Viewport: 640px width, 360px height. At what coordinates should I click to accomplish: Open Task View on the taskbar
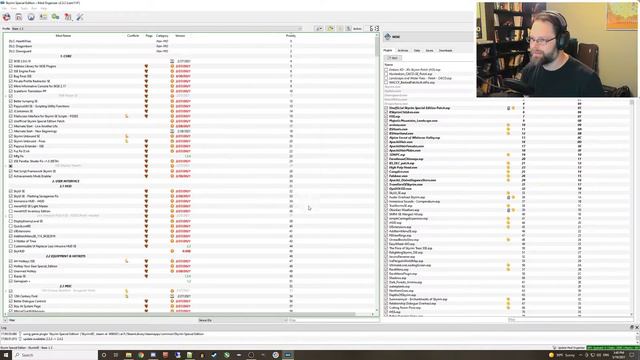116,355
